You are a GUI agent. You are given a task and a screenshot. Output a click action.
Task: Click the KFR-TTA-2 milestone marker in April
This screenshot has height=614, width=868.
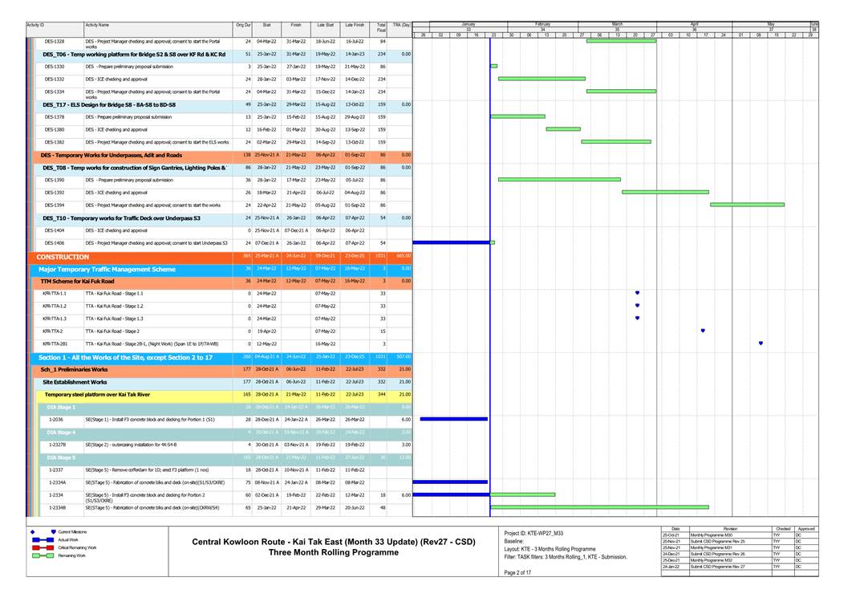pyautogui.click(x=703, y=331)
